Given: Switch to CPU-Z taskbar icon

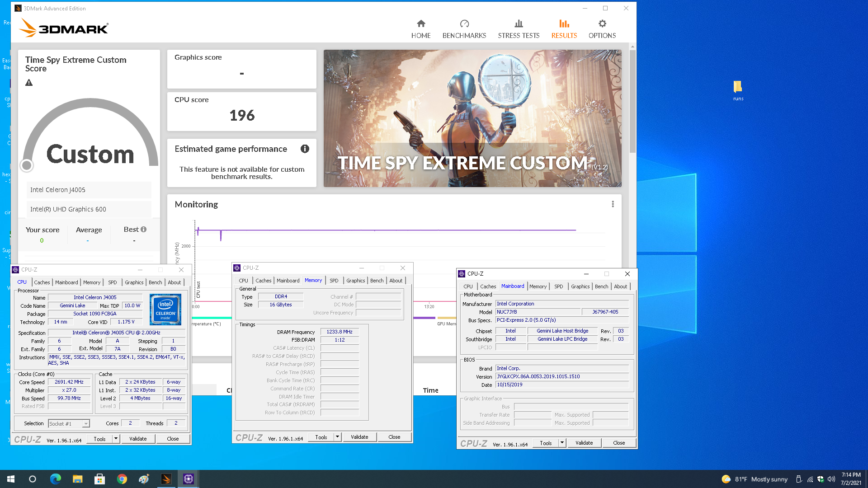Looking at the screenshot, I should (x=189, y=479).
